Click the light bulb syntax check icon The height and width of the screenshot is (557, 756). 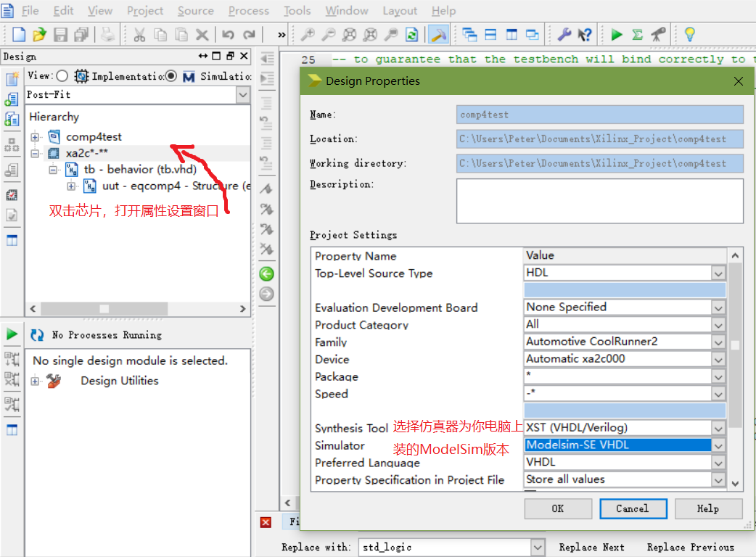click(689, 34)
